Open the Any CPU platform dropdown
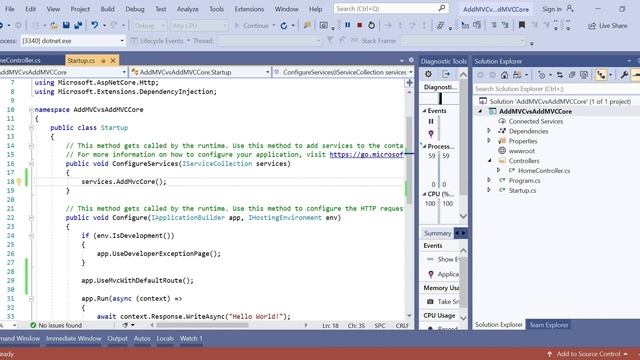Image resolution: width=640 pixels, height=360 pixels. 199,26
